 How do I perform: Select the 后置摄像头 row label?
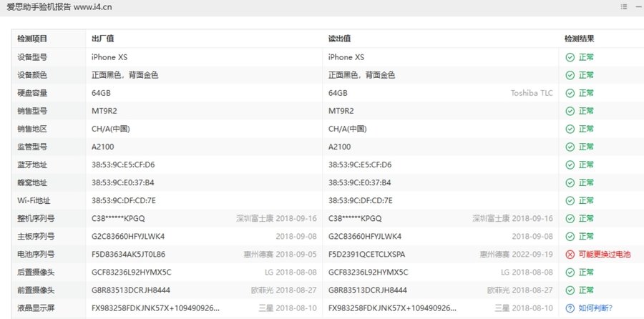click(x=36, y=273)
